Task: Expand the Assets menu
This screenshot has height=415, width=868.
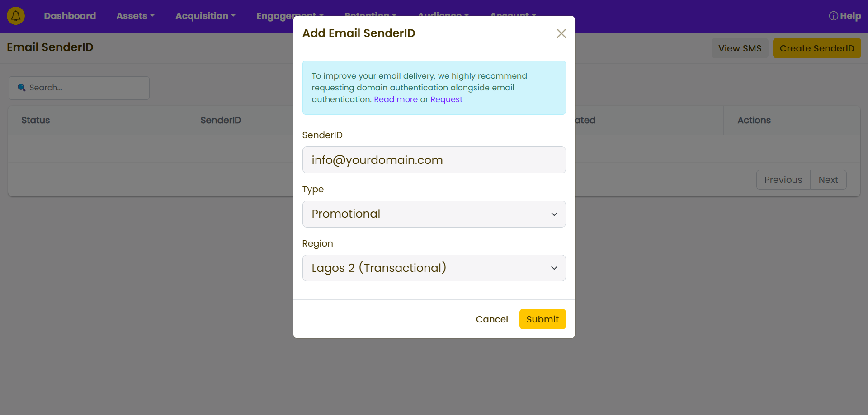Action: (135, 16)
